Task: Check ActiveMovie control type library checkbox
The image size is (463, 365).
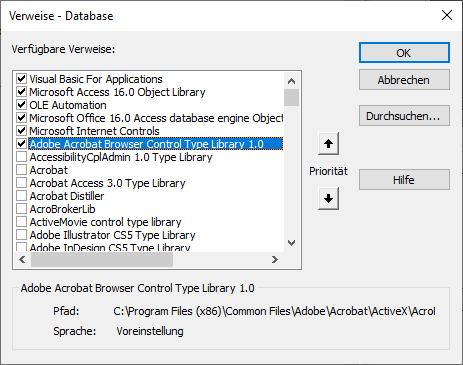Action: tap(22, 222)
